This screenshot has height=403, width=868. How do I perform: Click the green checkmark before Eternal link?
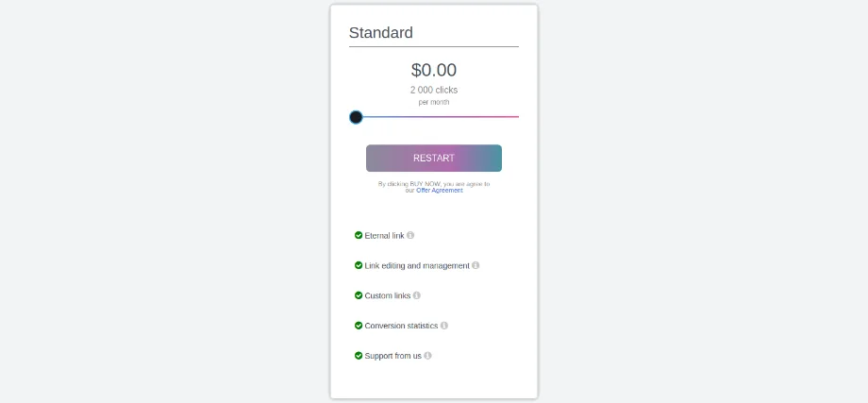[x=359, y=235]
